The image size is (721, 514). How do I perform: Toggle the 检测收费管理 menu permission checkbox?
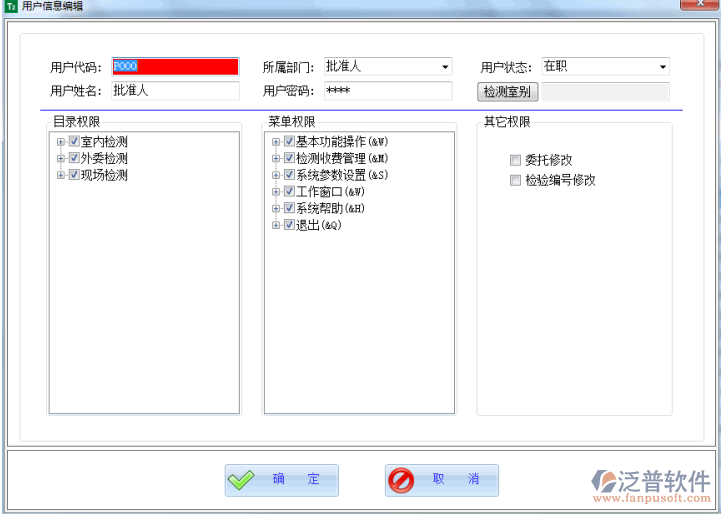click(x=289, y=158)
